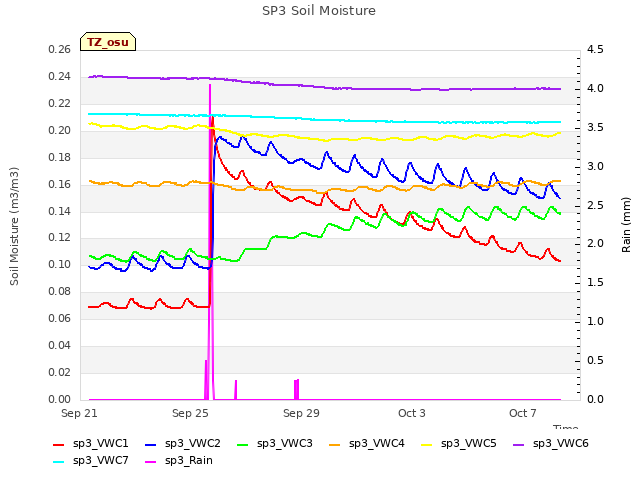Click the red sp3_VWC1 legend swatch

coord(59,444)
